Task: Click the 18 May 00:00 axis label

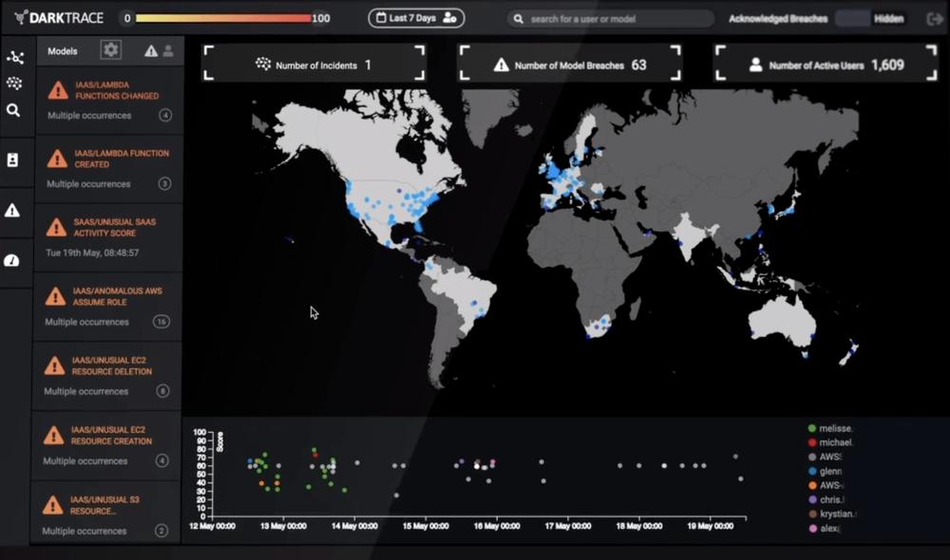Action: tap(638, 526)
